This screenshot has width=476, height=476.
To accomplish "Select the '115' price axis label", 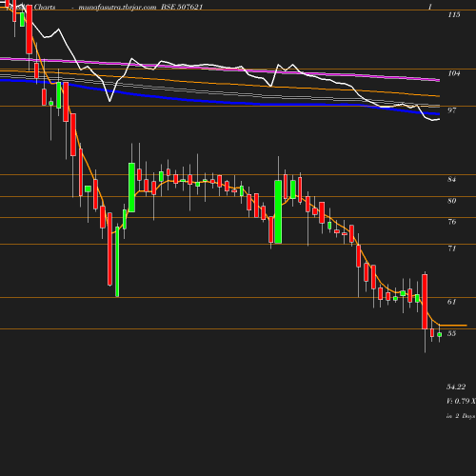I will coord(454,14).
